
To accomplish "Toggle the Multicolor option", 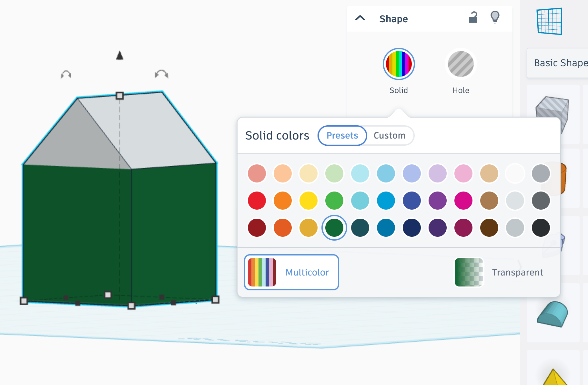I will point(291,272).
